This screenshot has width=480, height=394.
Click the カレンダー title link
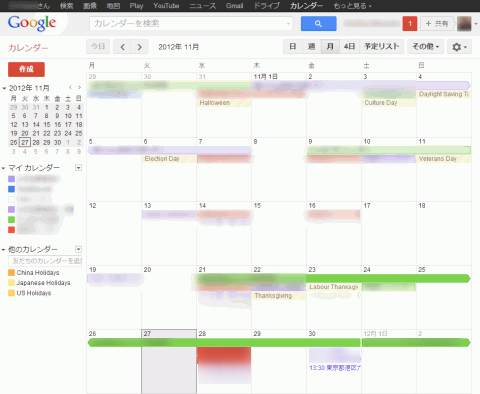pos(28,48)
